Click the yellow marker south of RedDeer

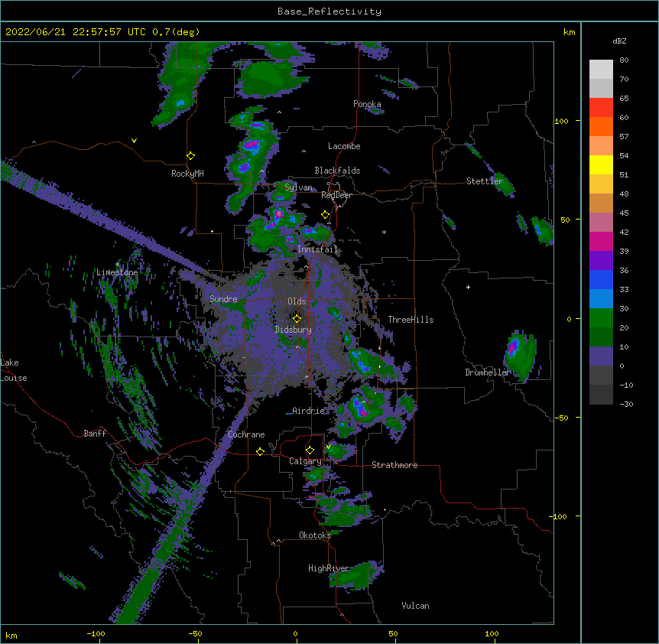point(325,214)
